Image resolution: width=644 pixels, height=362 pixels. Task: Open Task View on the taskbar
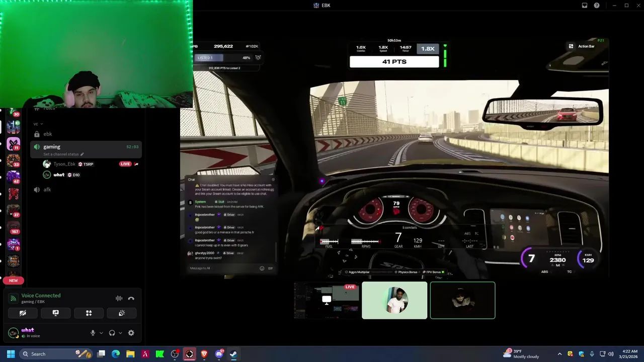[101, 354]
